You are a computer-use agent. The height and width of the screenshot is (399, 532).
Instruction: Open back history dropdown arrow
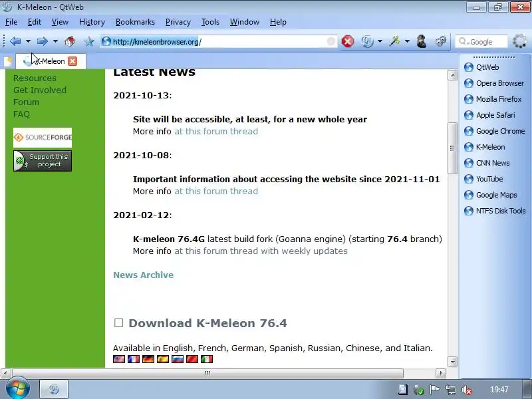[x=28, y=41]
